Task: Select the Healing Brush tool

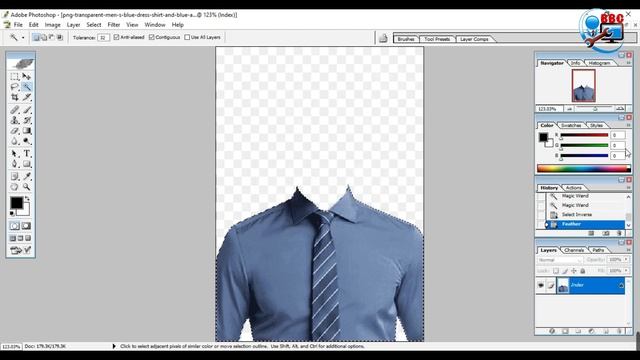Action: click(15, 110)
